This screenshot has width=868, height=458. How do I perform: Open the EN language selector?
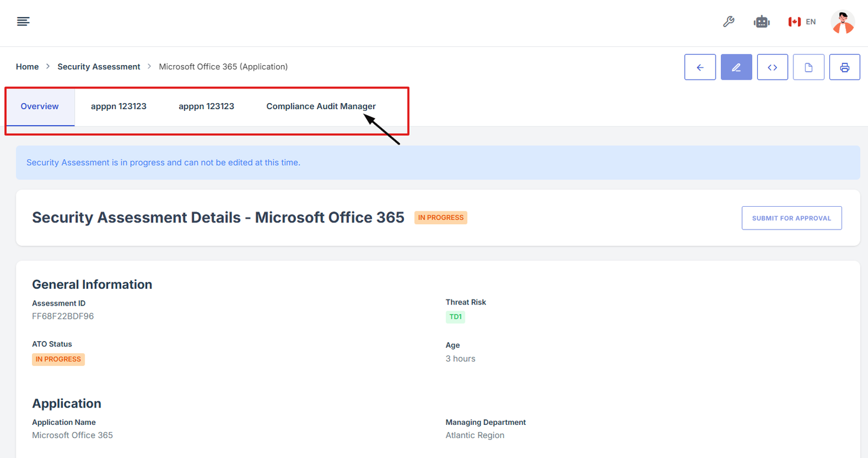tap(802, 22)
